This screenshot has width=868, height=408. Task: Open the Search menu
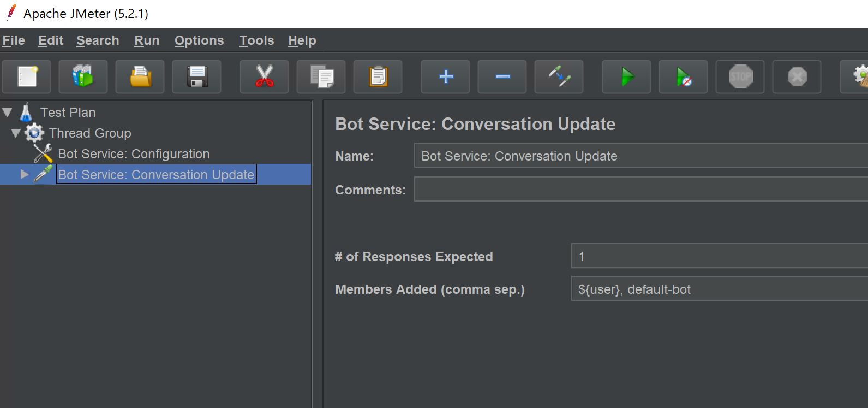[98, 40]
